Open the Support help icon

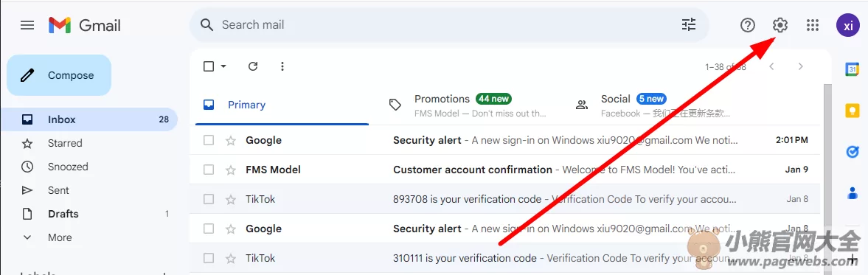pyautogui.click(x=748, y=25)
